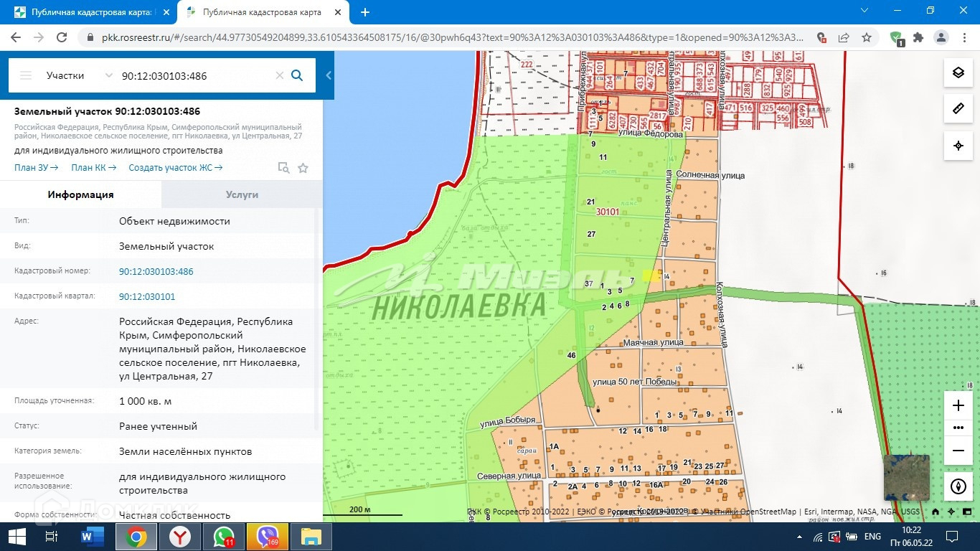This screenshot has height=551, width=980.
Task: Zoom out of the map
Action: click(x=958, y=450)
